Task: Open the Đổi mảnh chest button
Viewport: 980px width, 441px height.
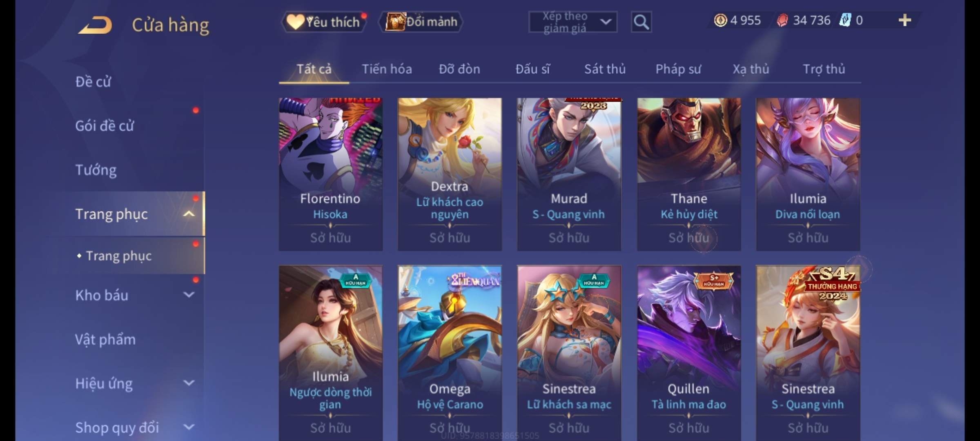Action: tap(421, 22)
